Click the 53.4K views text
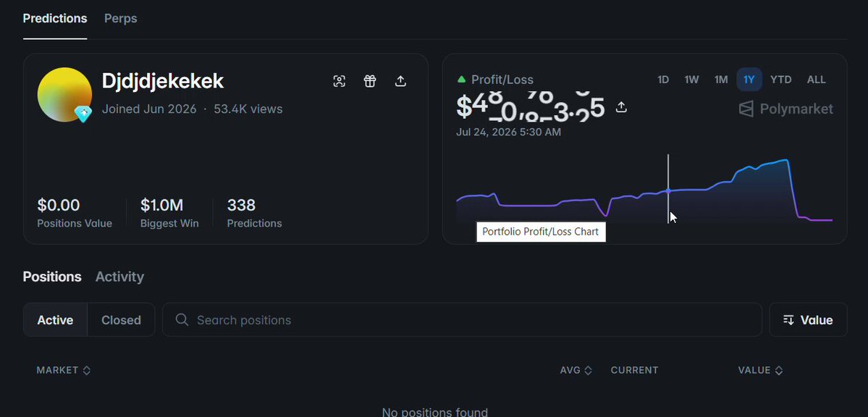Screen dimensions: 868x417 pyautogui.click(x=248, y=109)
